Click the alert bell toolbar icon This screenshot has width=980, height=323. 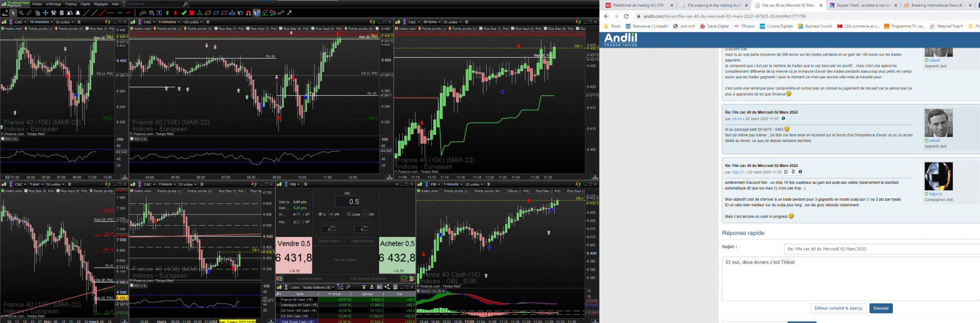pyautogui.click(x=78, y=13)
